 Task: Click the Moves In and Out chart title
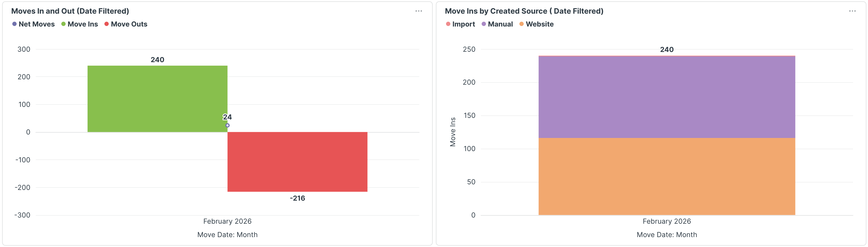(70, 11)
